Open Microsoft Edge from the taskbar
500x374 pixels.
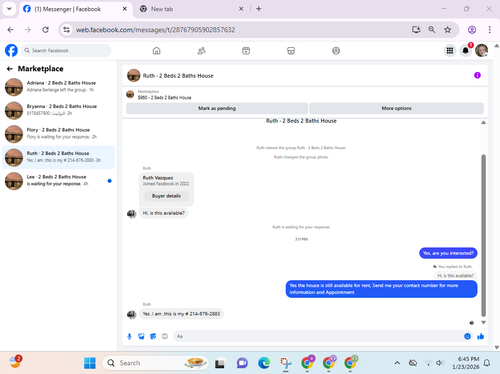coord(264,363)
